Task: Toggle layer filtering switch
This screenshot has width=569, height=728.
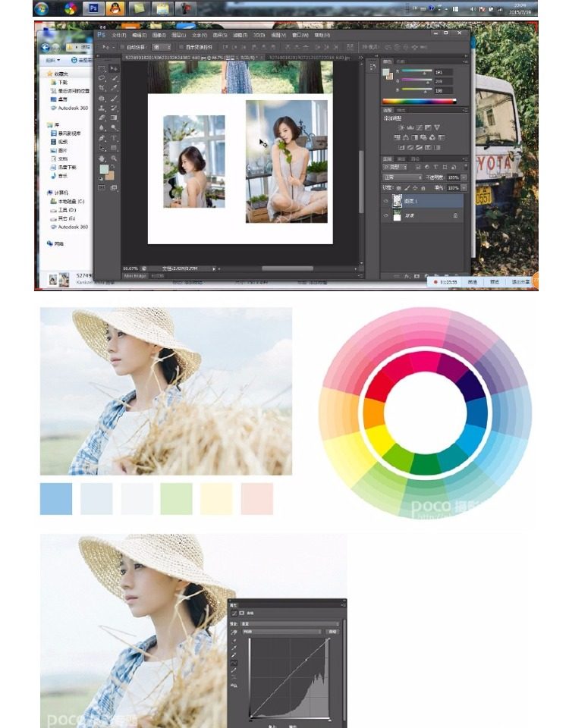Action: 465,167
